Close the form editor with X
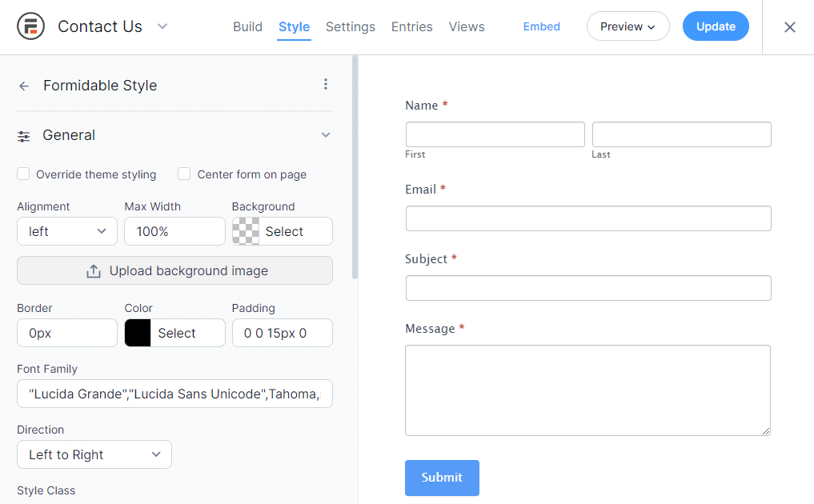 789,27
